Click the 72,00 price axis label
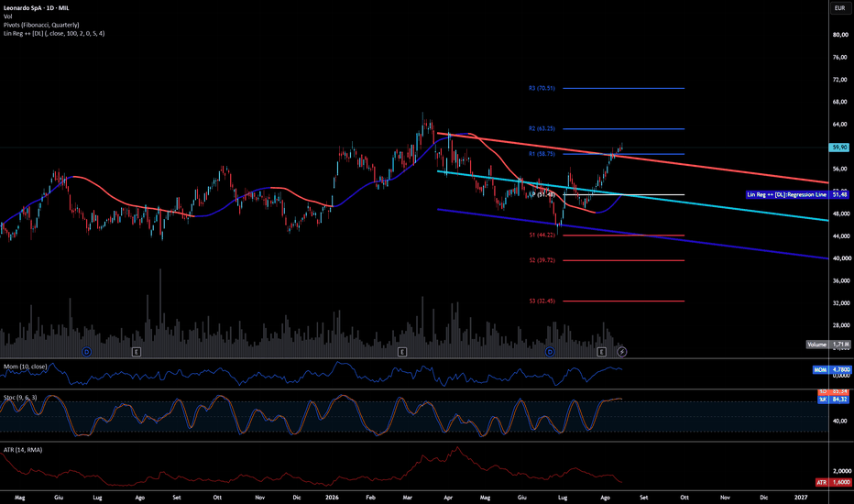The image size is (854, 504). (x=840, y=80)
